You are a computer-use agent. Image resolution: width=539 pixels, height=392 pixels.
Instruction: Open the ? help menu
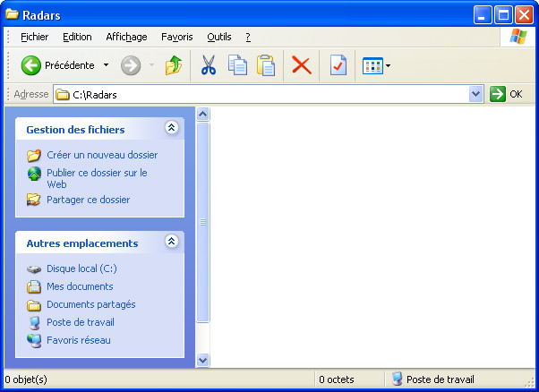tap(248, 37)
